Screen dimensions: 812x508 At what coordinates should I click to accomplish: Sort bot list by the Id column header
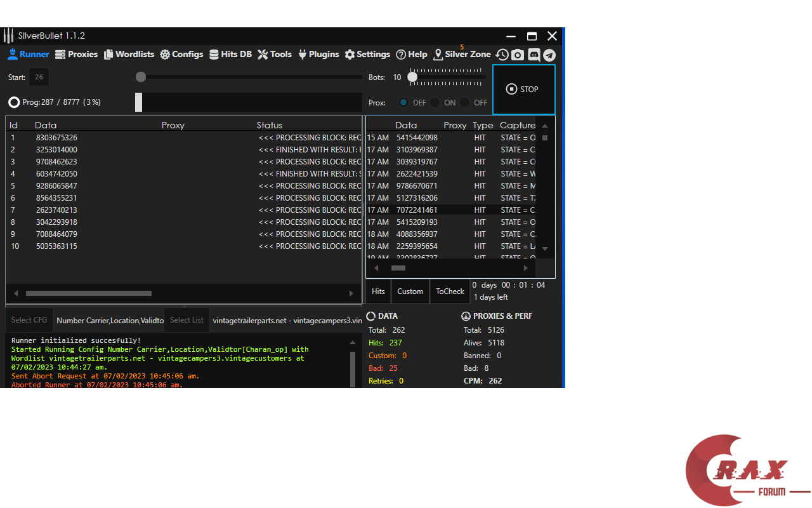pos(14,125)
